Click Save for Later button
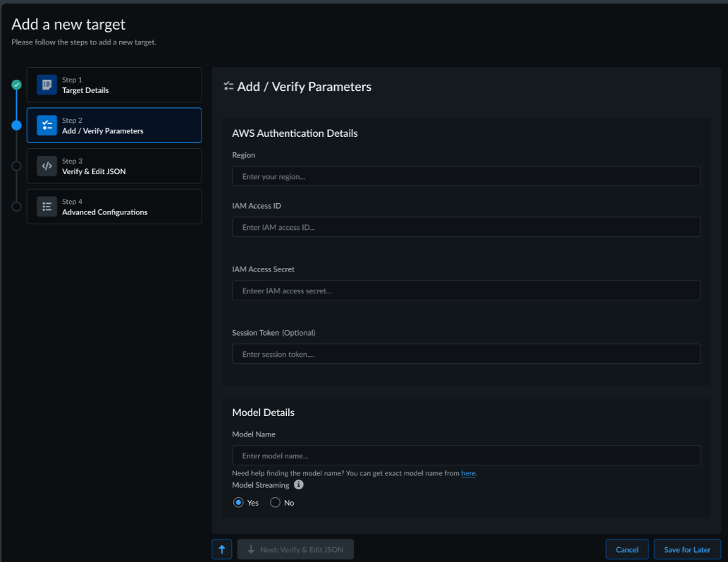The width and height of the screenshot is (728, 562). pos(687,549)
